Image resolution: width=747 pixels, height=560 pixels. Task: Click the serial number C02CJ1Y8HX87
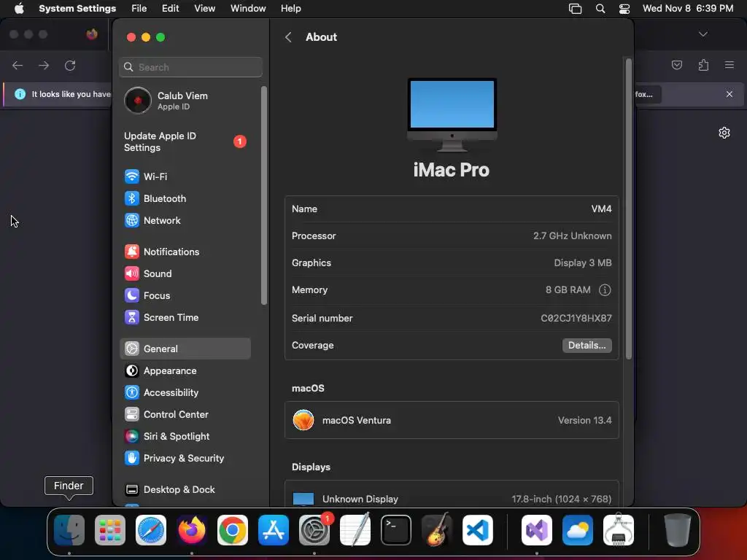tap(576, 318)
